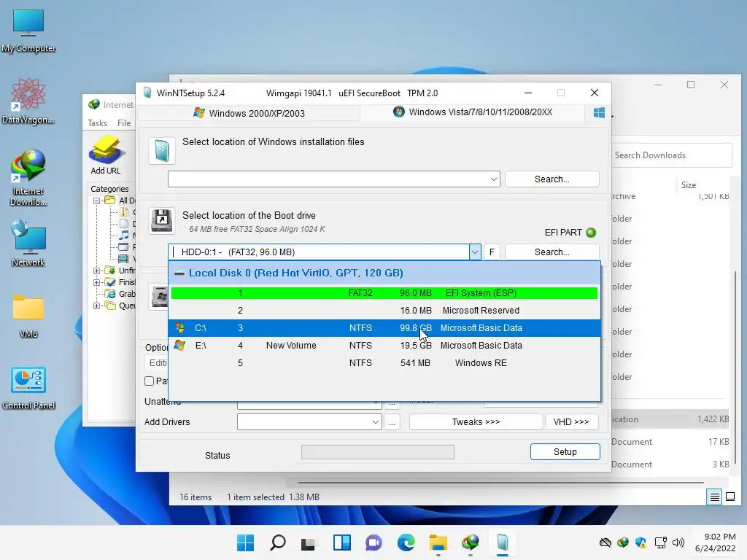Screen dimensions: 747x560
Task: Expand Finished category in IDM tree
Action: pos(96,282)
